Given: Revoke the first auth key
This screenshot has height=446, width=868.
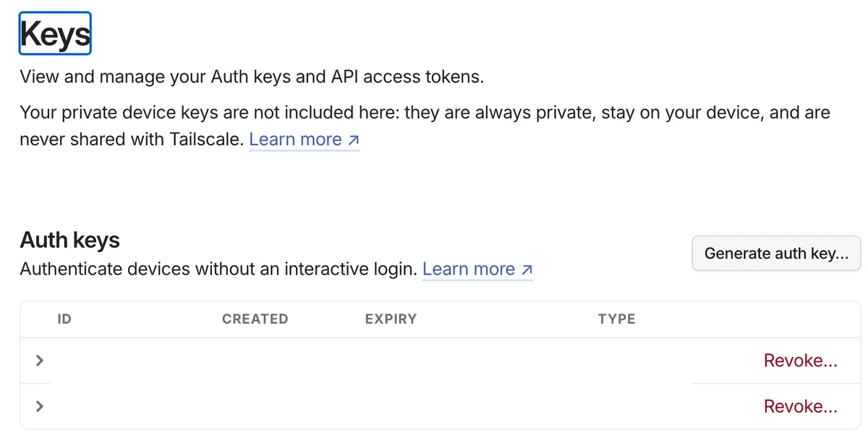Looking at the screenshot, I should pyautogui.click(x=801, y=361).
